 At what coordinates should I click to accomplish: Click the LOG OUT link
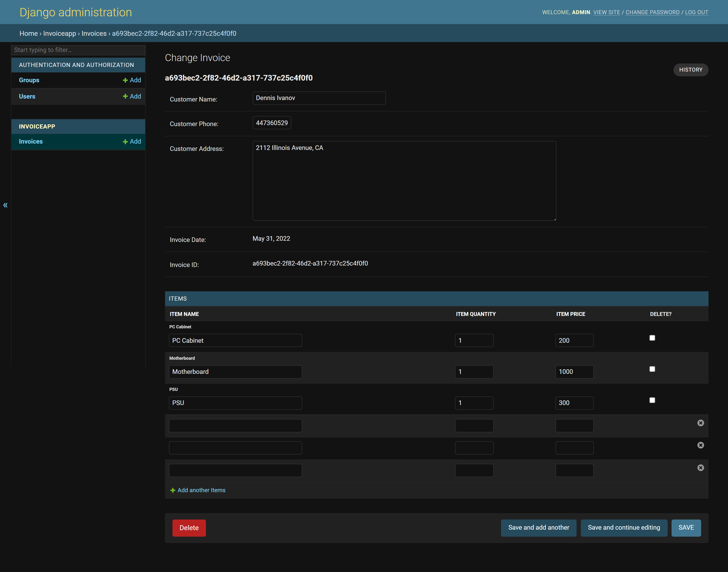[697, 12]
